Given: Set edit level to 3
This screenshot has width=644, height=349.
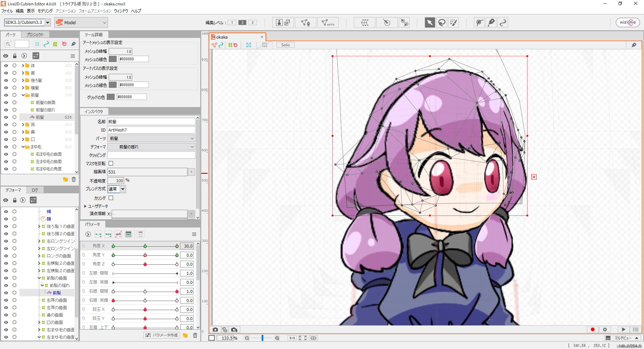Looking at the screenshot, I should [x=253, y=22].
